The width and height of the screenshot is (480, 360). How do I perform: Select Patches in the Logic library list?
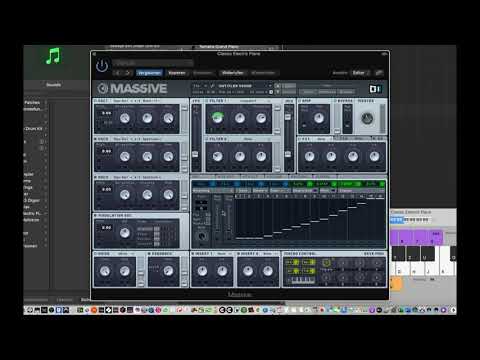(32, 103)
